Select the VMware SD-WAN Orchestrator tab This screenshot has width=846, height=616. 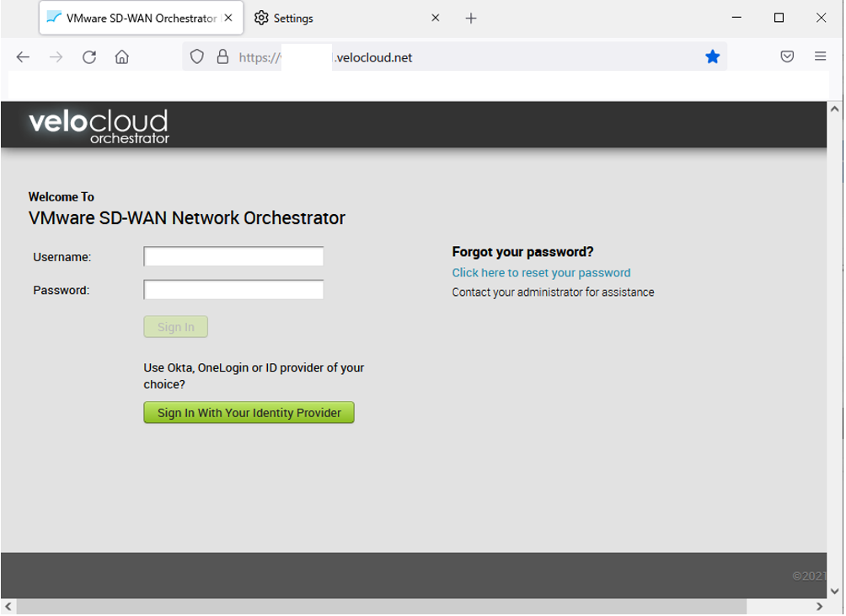point(142,19)
